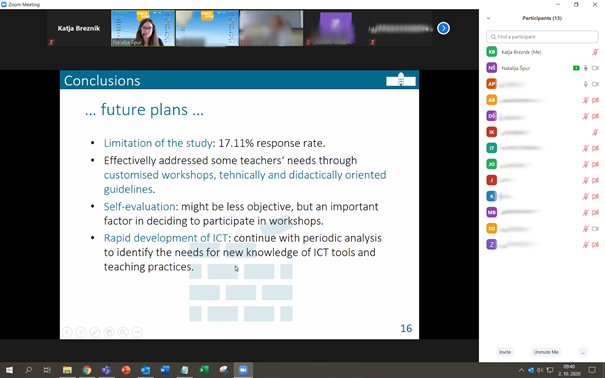The image size is (605, 378).
Task: Click the Unmute Me button
Action: pos(546,352)
